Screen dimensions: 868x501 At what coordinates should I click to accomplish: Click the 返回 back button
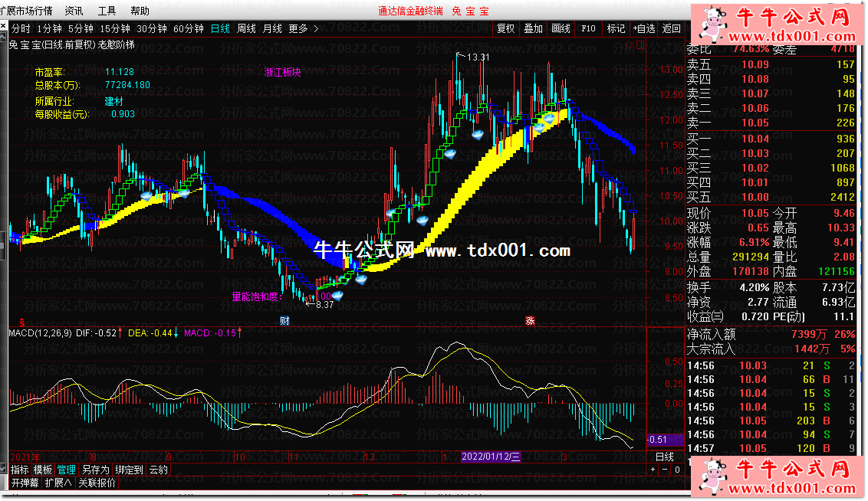[x=672, y=28]
